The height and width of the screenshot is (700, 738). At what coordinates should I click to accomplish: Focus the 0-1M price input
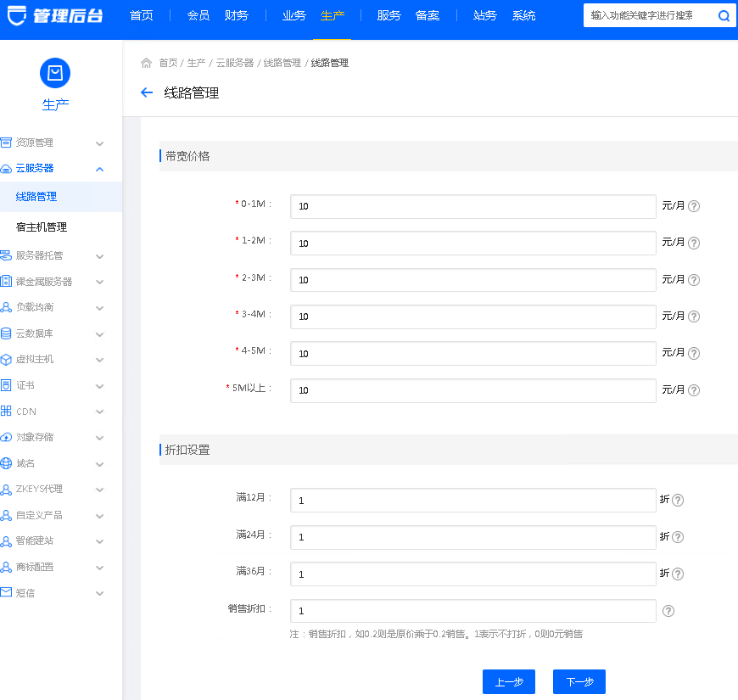473,206
